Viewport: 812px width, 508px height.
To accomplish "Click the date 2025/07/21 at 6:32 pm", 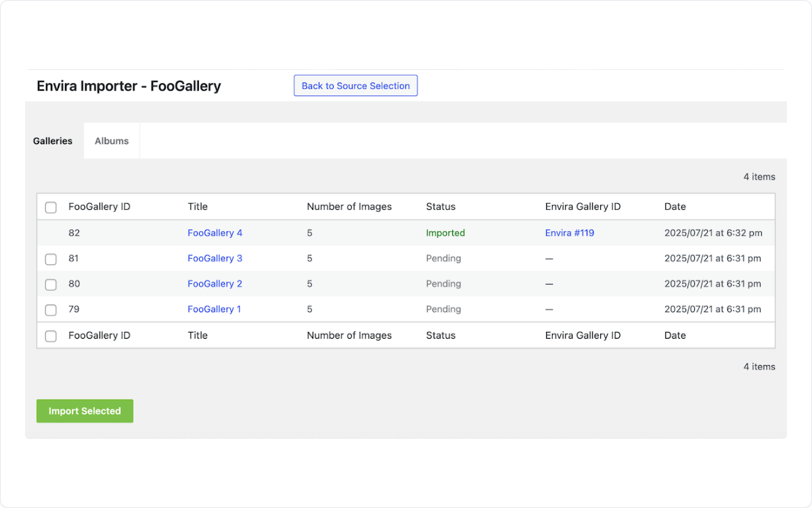I will pos(713,233).
